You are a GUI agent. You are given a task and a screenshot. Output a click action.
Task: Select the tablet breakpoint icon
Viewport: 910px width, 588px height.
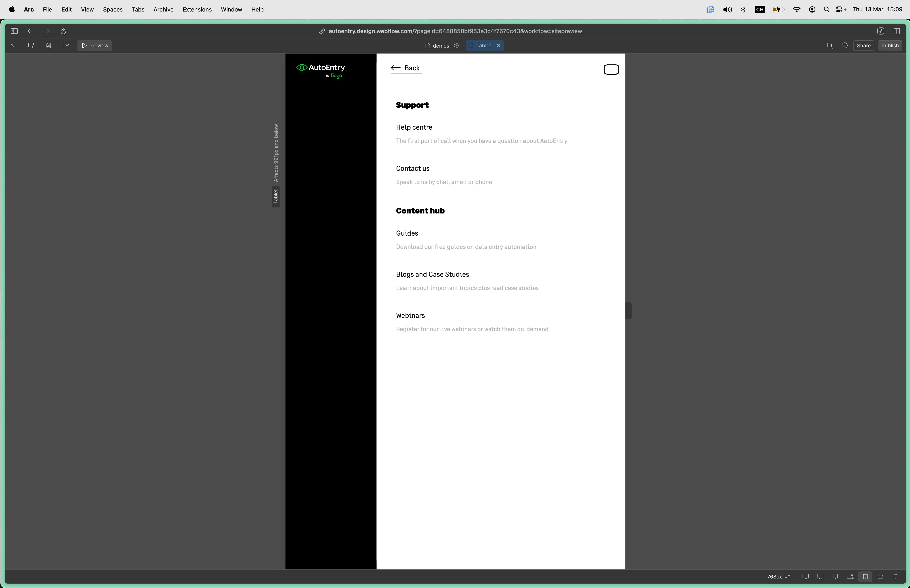tap(865, 577)
